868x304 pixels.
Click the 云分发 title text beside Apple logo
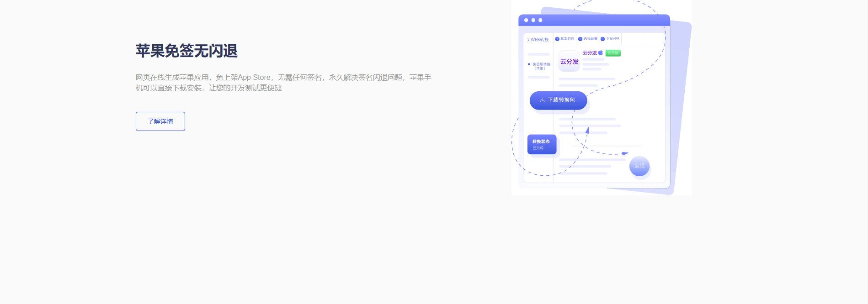pyautogui.click(x=590, y=53)
